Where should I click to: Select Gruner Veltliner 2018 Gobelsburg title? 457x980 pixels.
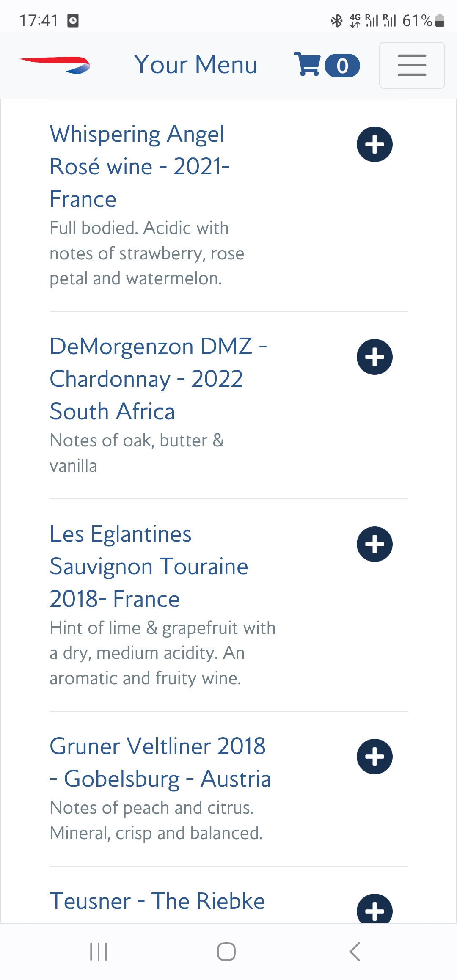click(160, 762)
